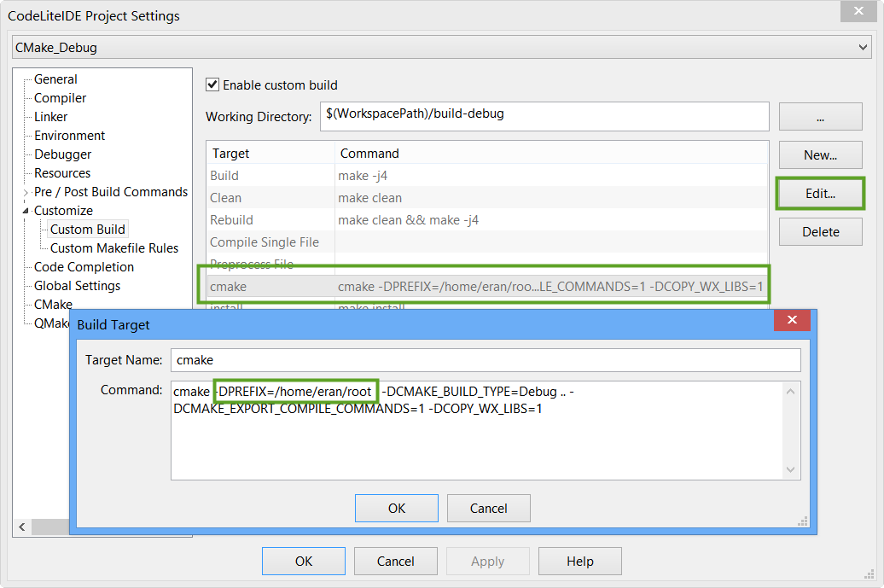Click the working directory browse button

820,117
